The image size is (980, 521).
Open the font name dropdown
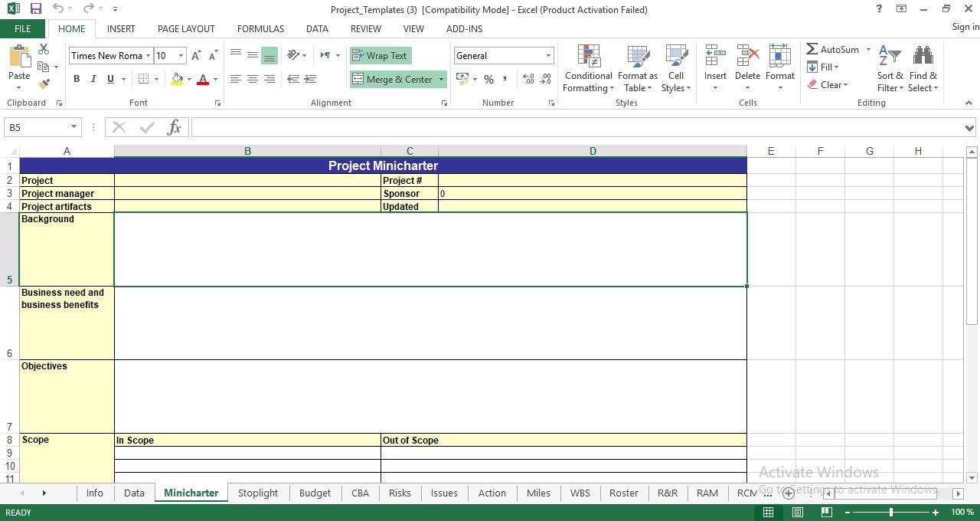pyautogui.click(x=150, y=55)
